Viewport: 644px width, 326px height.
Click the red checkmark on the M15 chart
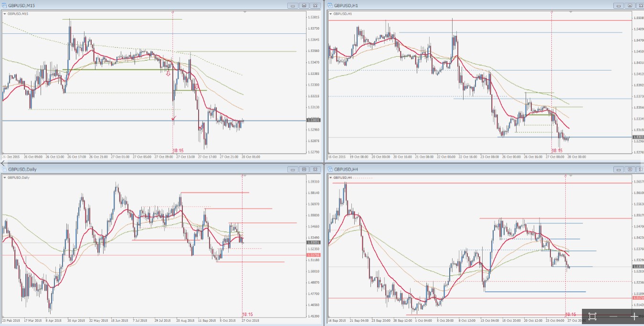(x=173, y=117)
